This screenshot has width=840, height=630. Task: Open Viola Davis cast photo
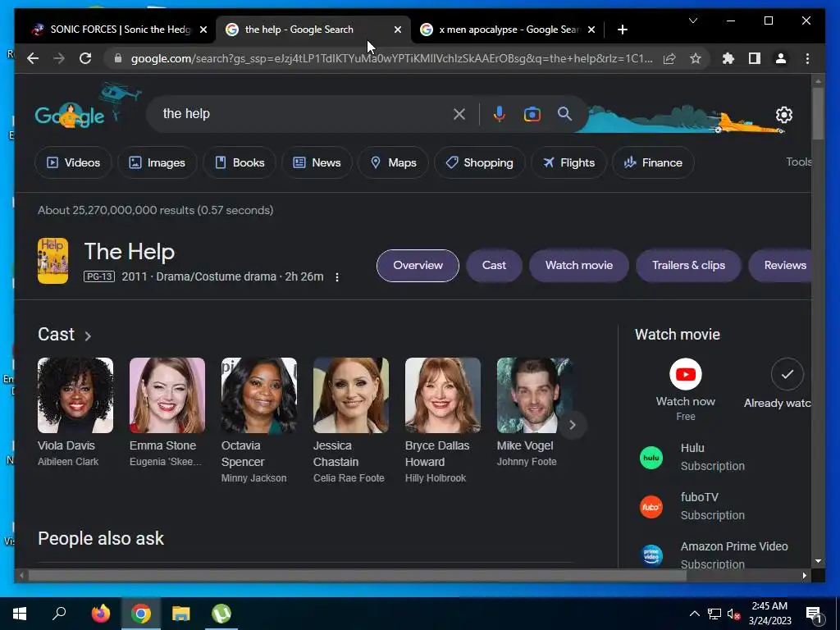point(75,395)
